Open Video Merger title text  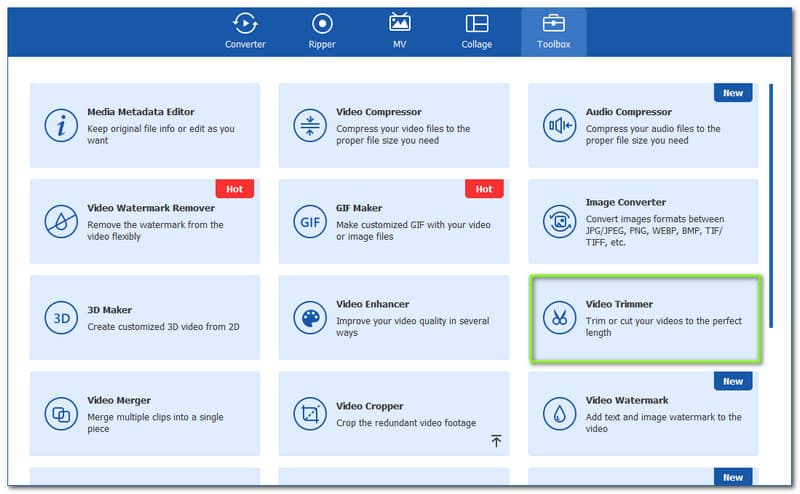tap(119, 400)
